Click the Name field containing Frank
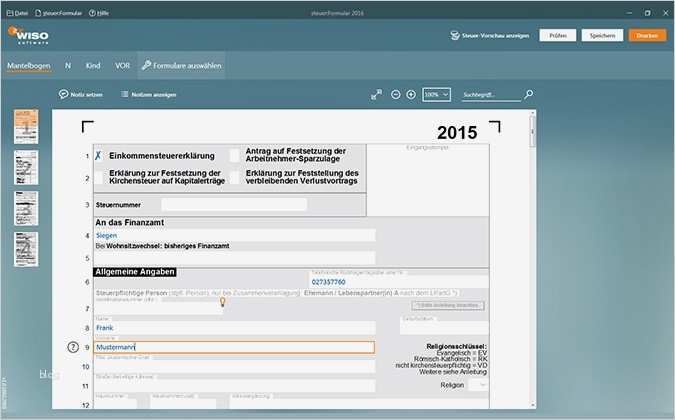 point(235,328)
